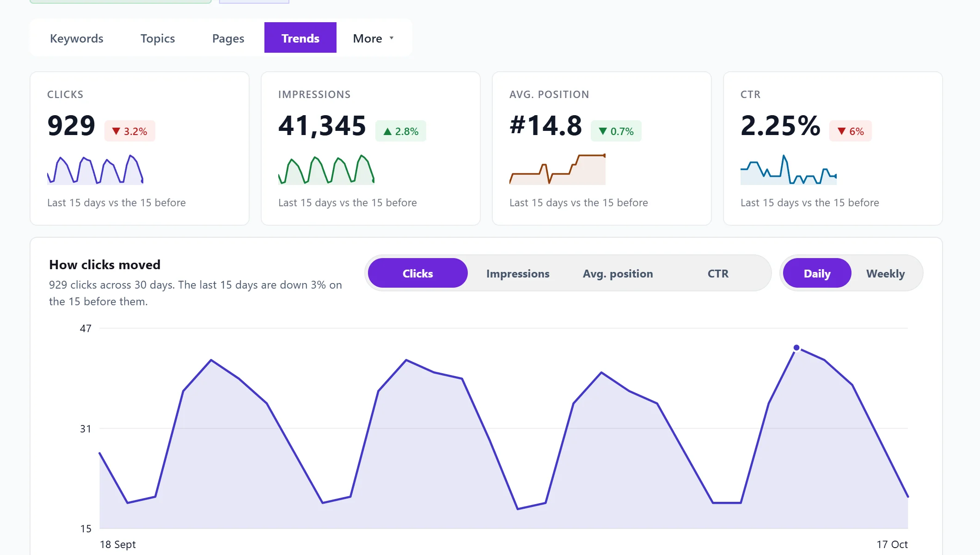Open the Pages tab
The width and height of the screenshot is (980, 555).
[228, 38]
